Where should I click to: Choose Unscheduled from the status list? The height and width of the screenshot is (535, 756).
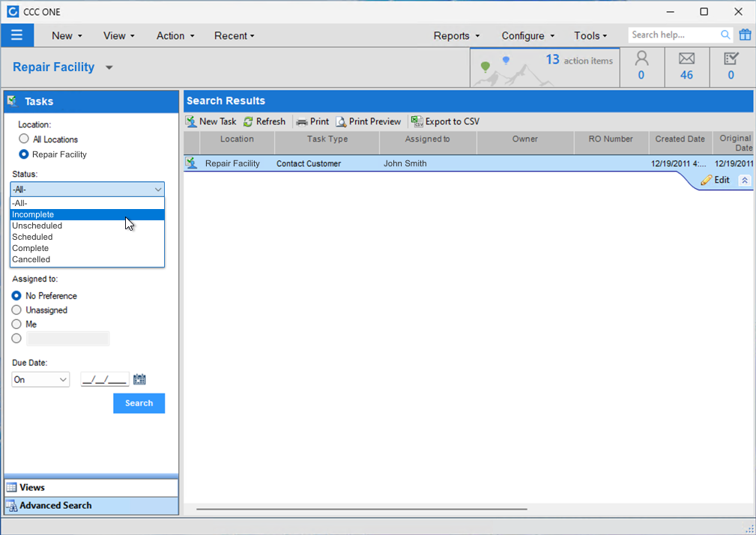click(x=87, y=226)
